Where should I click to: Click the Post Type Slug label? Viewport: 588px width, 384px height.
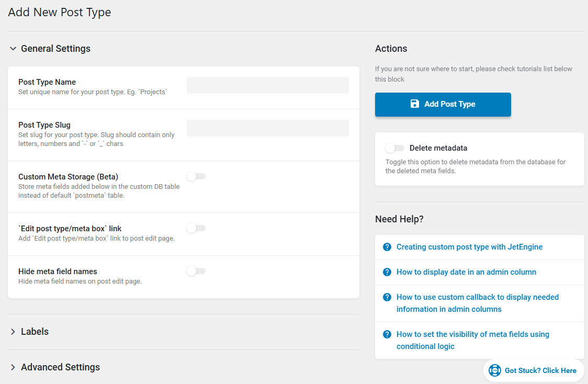click(44, 125)
